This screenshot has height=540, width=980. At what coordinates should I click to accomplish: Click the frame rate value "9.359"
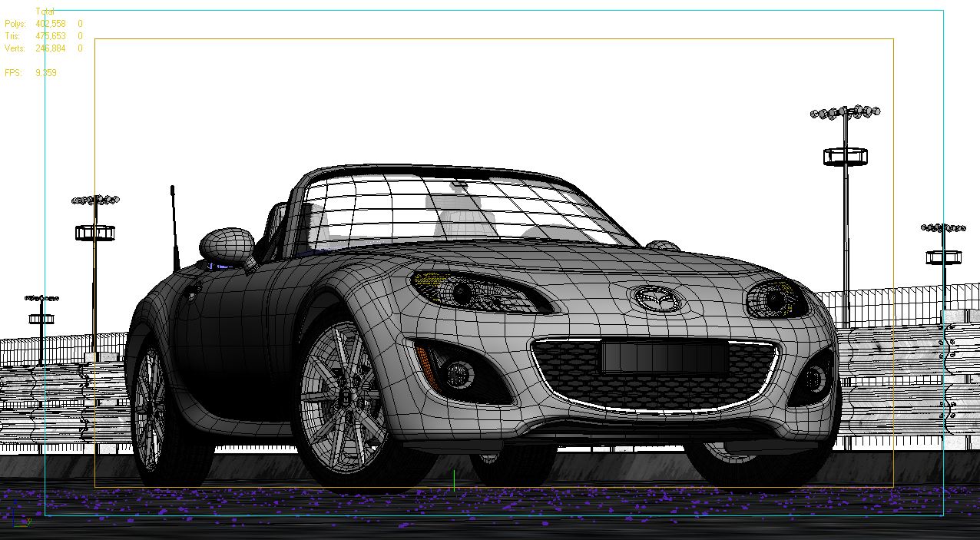click(x=46, y=73)
